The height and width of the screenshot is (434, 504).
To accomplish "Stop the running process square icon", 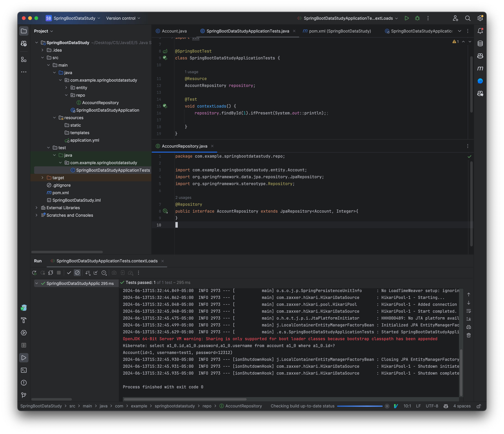I will [59, 273].
